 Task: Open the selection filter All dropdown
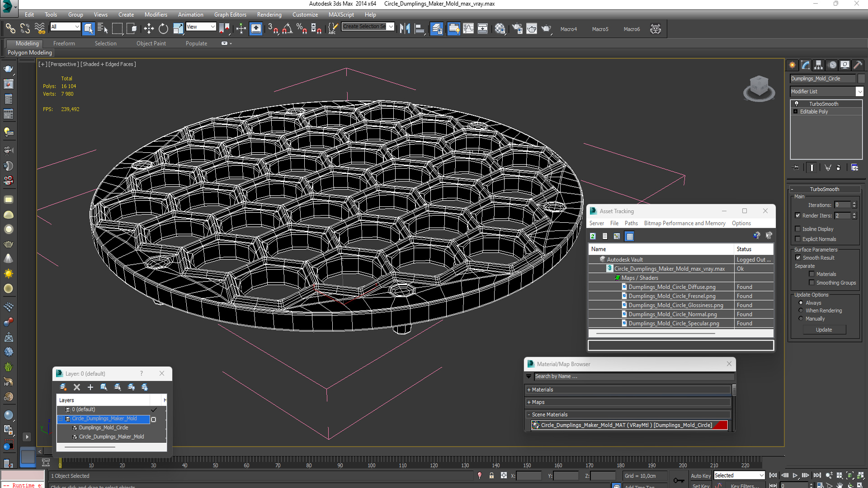tap(65, 27)
